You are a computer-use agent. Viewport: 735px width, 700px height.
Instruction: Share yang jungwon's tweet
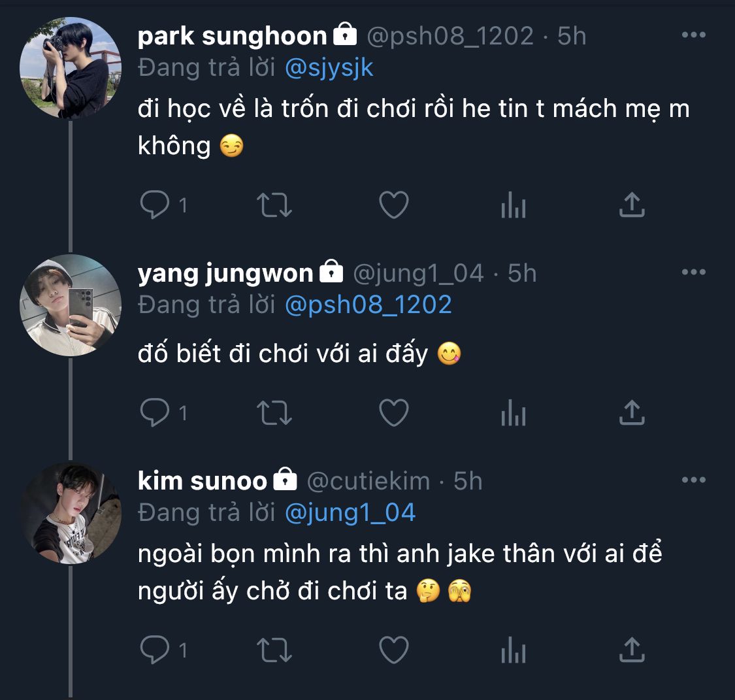tap(632, 413)
